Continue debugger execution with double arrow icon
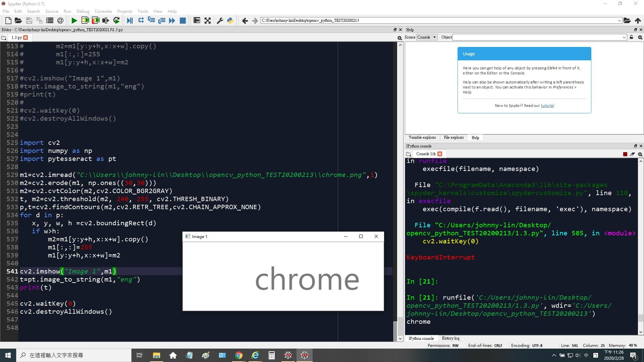The width and height of the screenshot is (644, 362). [172, 20]
